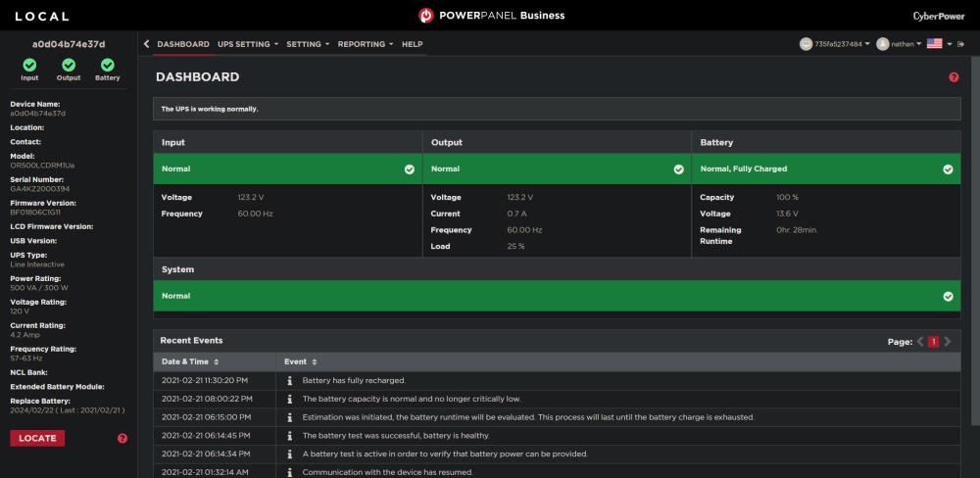This screenshot has height=478, width=980.
Task: Click the checkmark icon in Output Normal bar
Action: [679, 169]
